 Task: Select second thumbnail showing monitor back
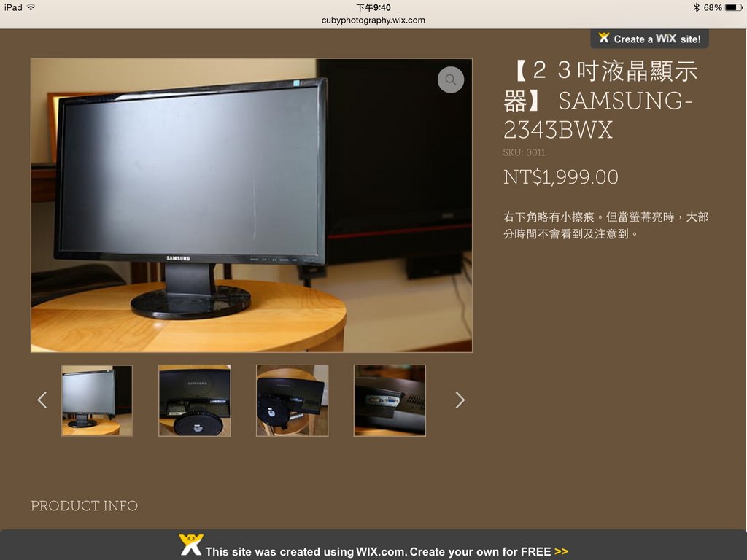pos(195,400)
